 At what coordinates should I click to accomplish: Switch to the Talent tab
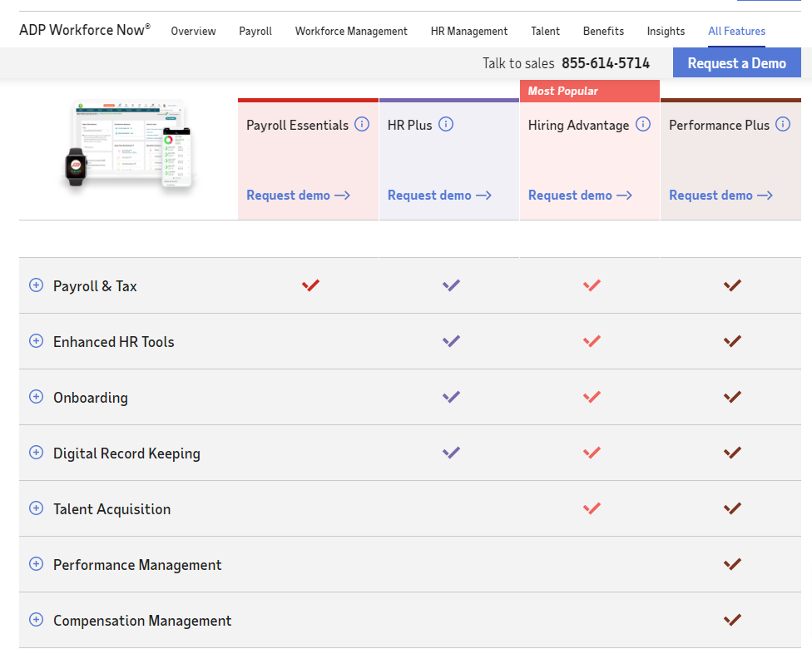pyautogui.click(x=545, y=31)
